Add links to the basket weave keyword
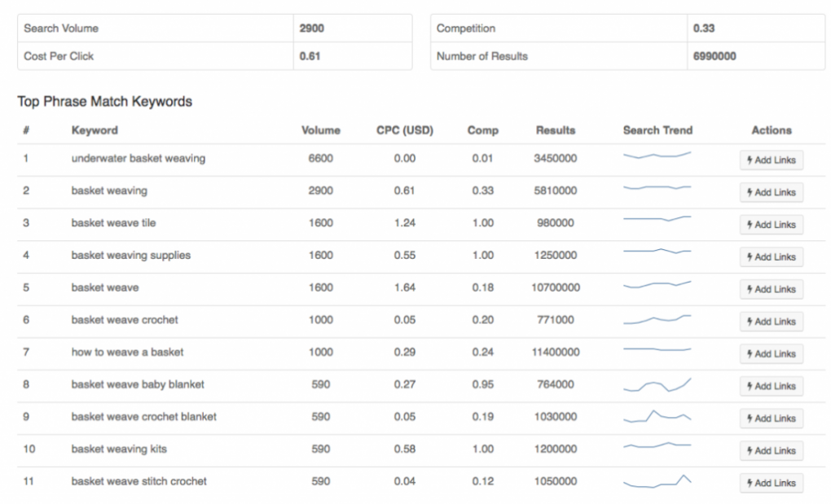 [x=771, y=290]
